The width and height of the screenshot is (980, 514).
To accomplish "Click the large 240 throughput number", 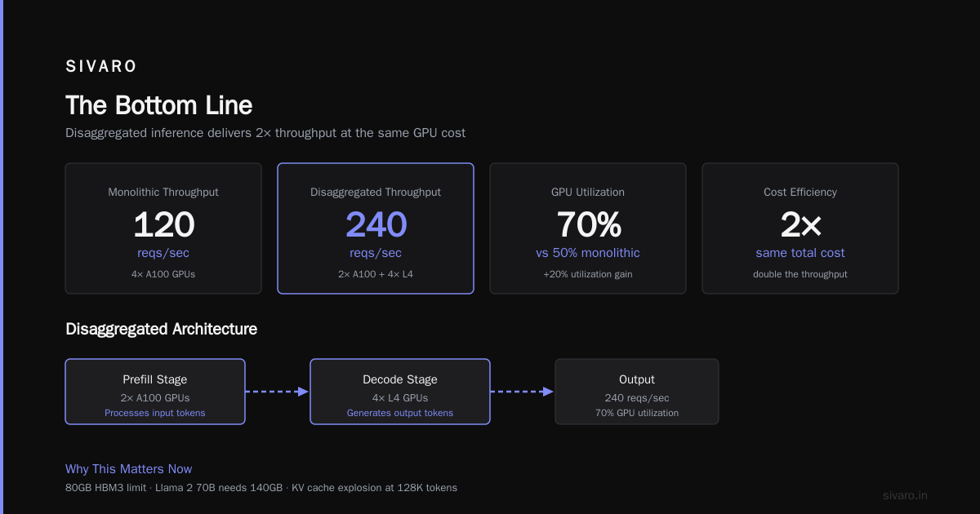I will pos(376,225).
